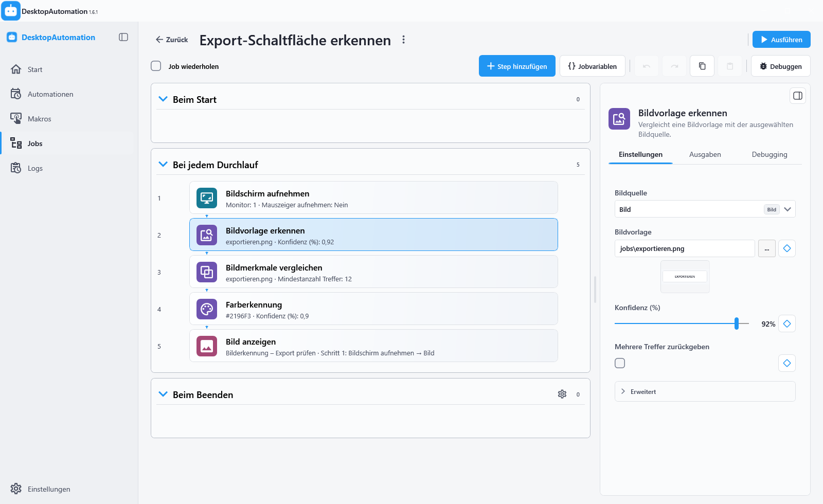Click the DesktopAutomation robot logo in sidebar
This screenshot has height=504, width=823.
tap(12, 37)
